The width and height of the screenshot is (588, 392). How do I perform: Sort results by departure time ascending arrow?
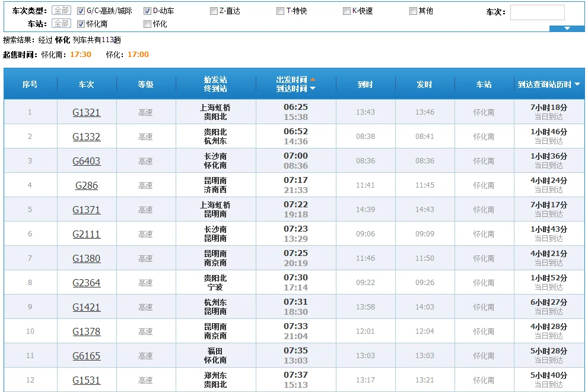click(313, 80)
